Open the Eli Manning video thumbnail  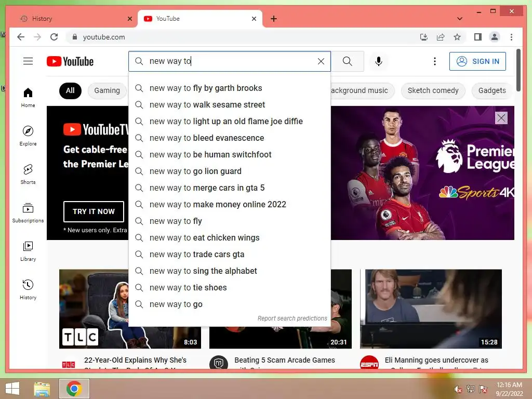point(431,309)
